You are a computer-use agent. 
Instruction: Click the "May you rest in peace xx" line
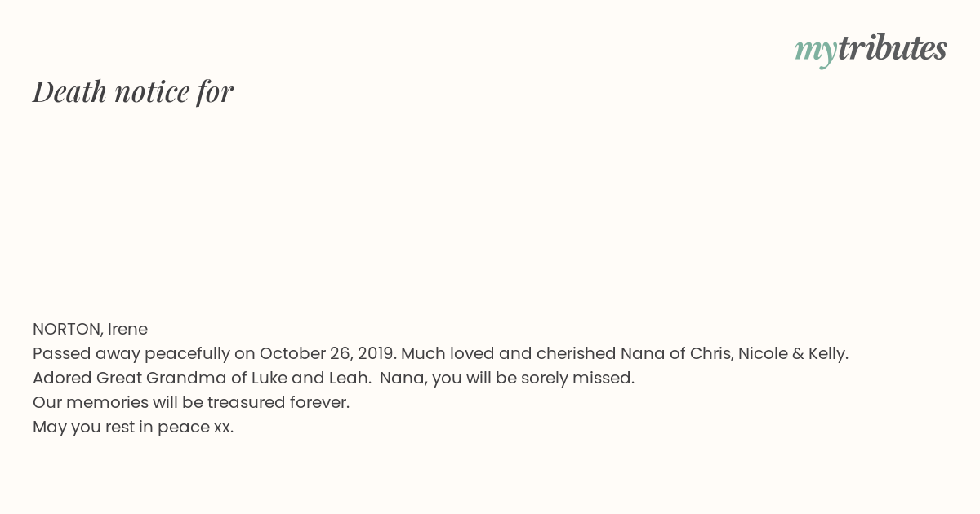(133, 428)
